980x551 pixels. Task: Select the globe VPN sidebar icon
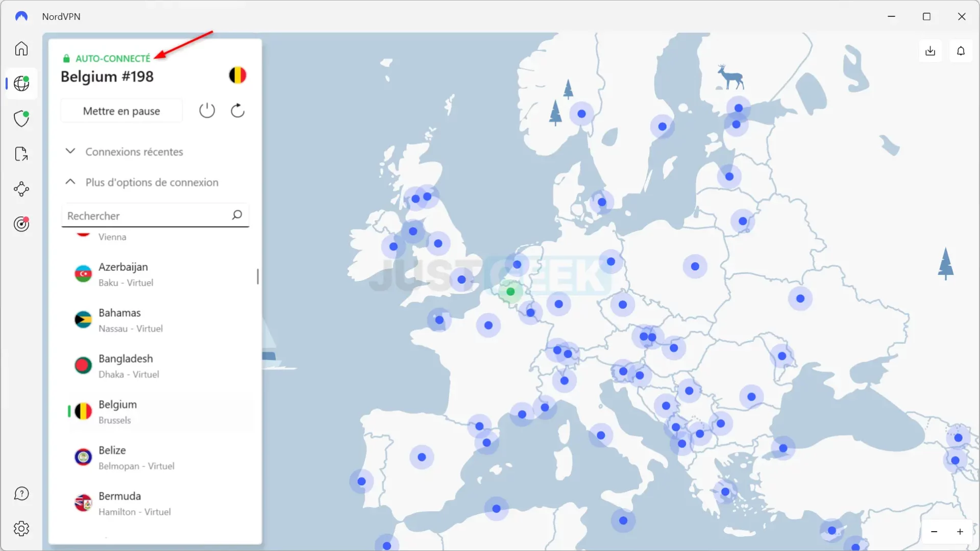tap(21, 83)
